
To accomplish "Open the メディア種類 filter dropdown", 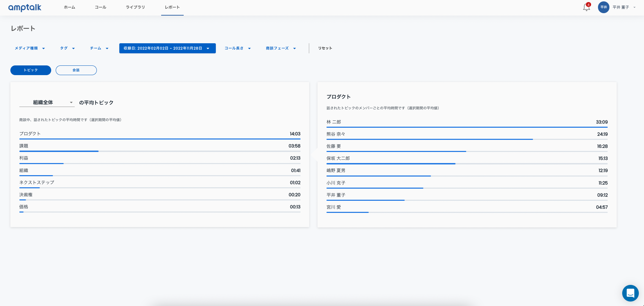I will click(30, 48).
